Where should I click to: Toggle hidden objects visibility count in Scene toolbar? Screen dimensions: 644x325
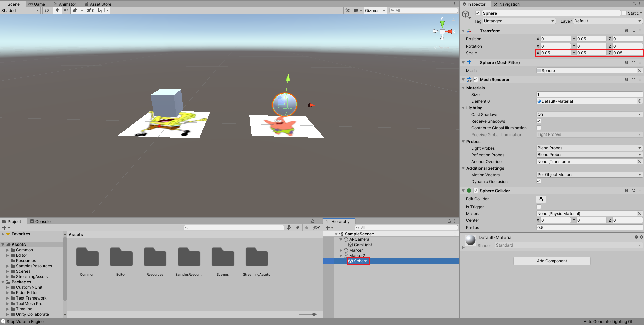pos(90,10)
